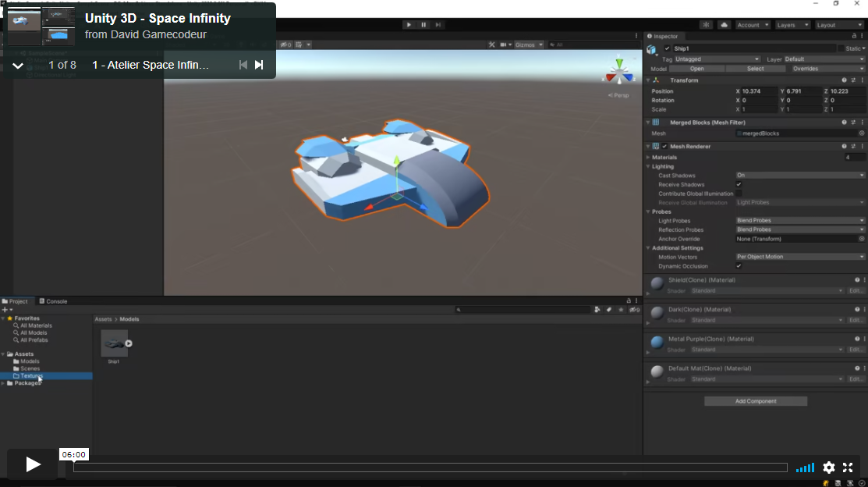This screenshot has width=868, height=487.
Task: Toggle Dynamic Occlusion checkbox
Action: [739, 266]
